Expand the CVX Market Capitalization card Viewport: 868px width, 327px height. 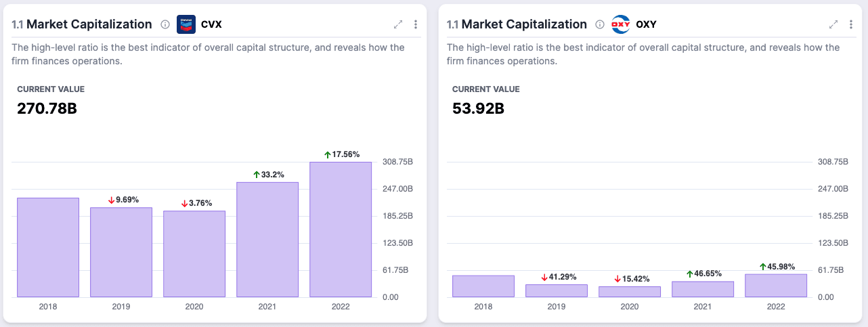(x=398, y=24)
